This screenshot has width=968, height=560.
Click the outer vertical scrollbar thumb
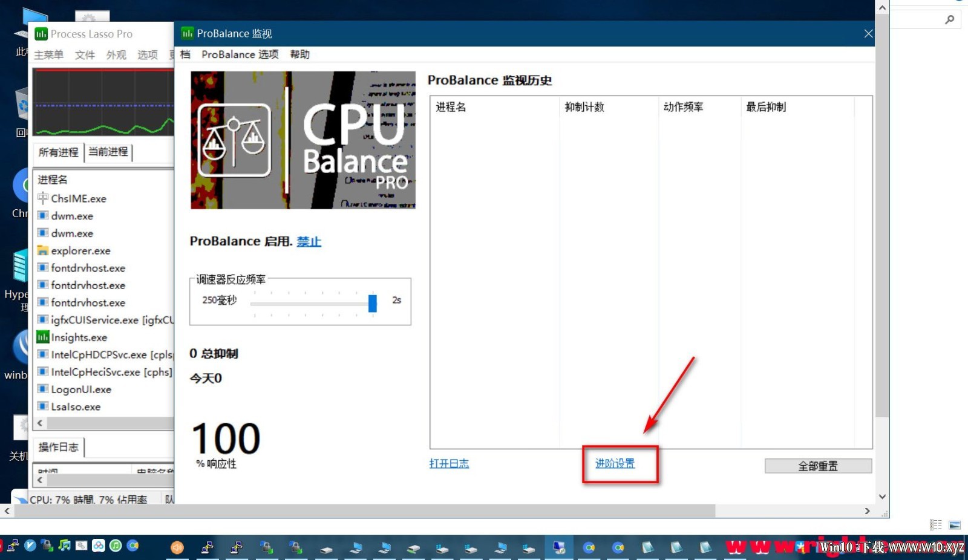pyautogui.click(x=882, y=216)
